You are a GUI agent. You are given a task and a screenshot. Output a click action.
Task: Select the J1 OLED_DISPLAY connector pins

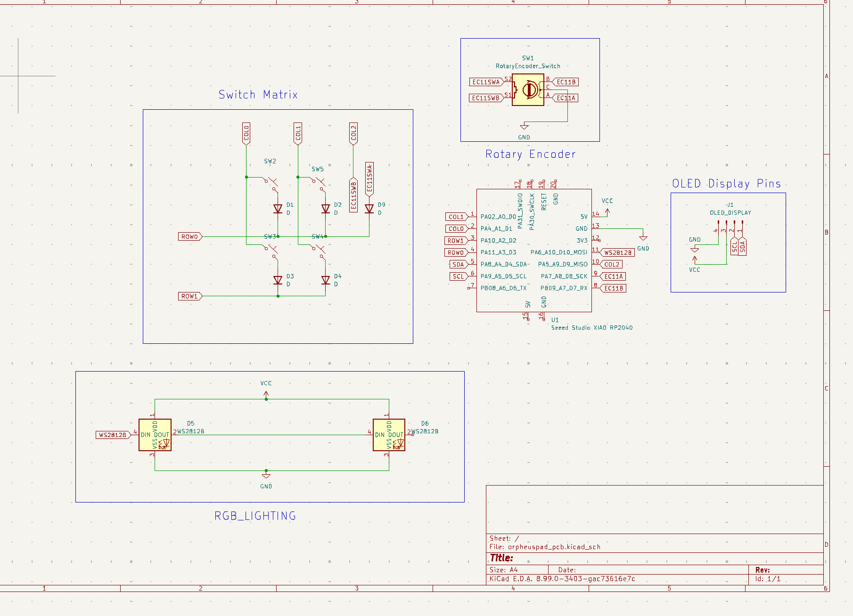pos(729,226)
